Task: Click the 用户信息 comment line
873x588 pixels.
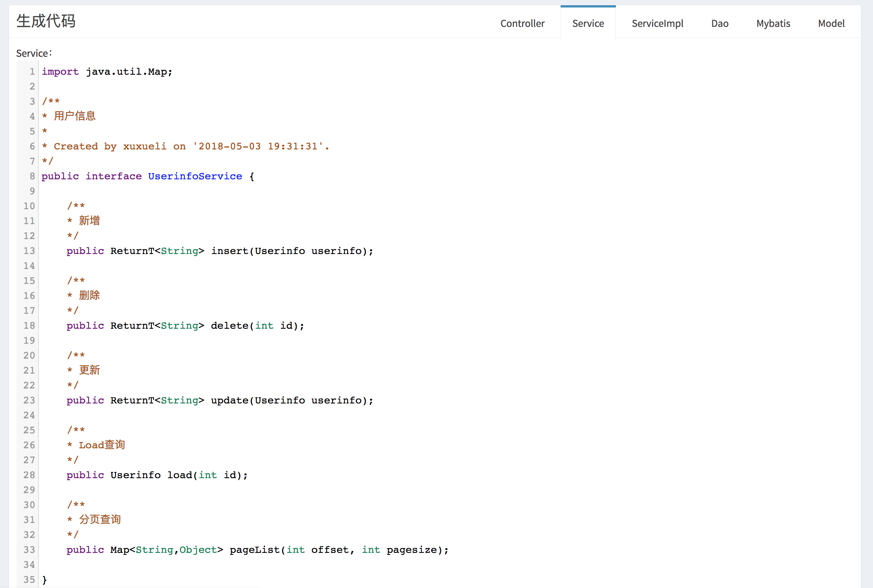Action: (x=74, y=116)
